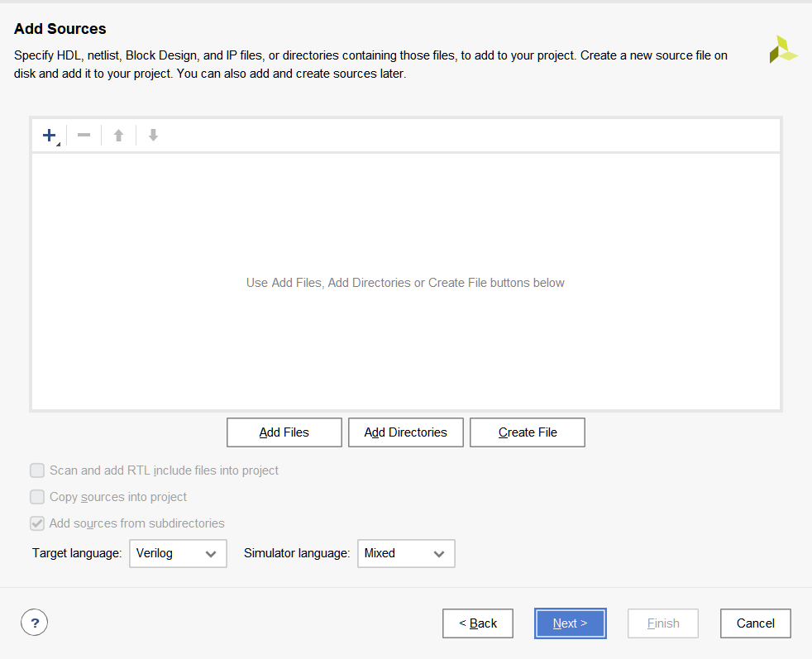Click the move up arrow icon
Screen dimensions: 812x659
click(x=118, y=136)
